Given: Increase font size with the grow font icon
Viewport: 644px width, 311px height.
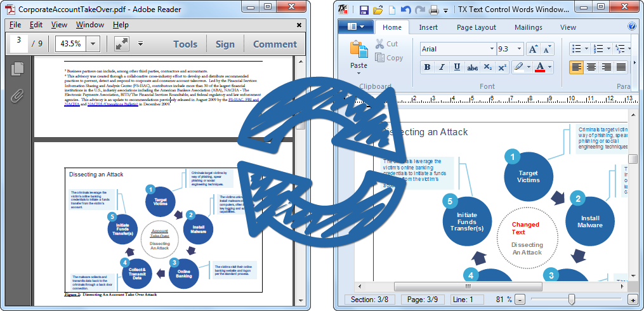Looking at the screenshot, I should [533, 50].
